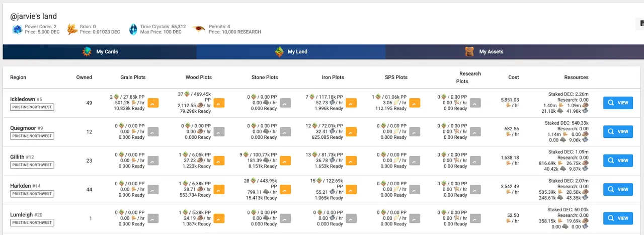Click the Quegmoor region name
This screenshot has width=644, height=235.
[23, 128]
